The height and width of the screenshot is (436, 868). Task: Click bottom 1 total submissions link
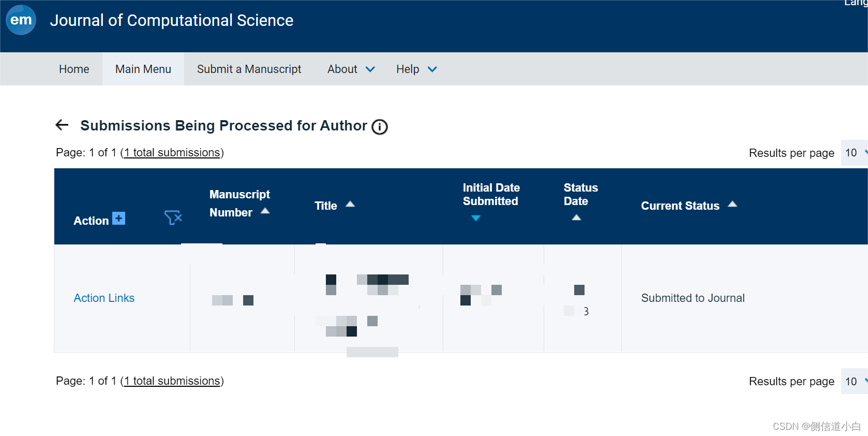(172, 381)
